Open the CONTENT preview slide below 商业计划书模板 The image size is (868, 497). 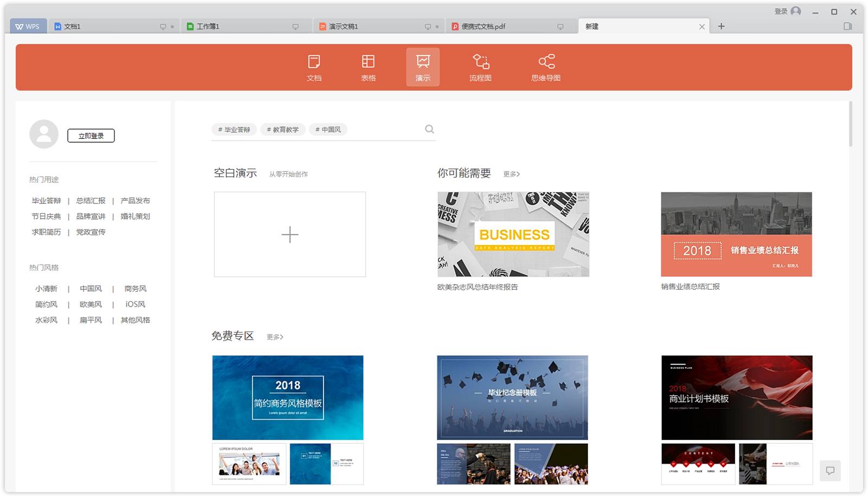(698, 464)
